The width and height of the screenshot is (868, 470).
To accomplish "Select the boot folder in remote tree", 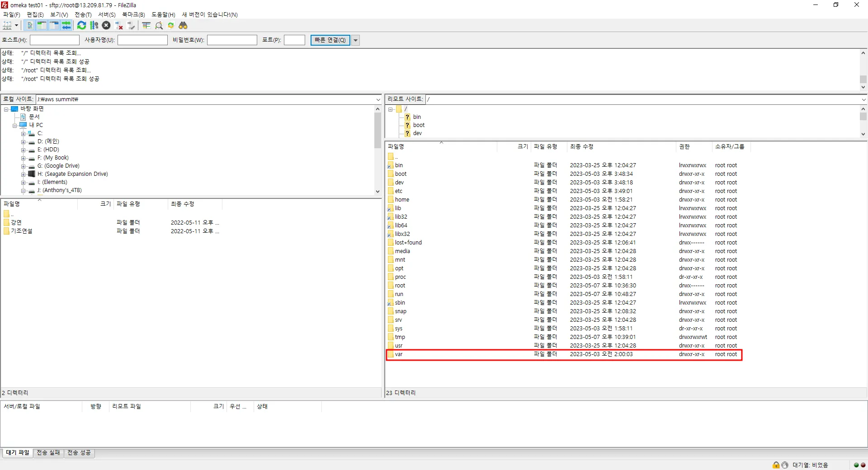I will (x=419, y=125).
